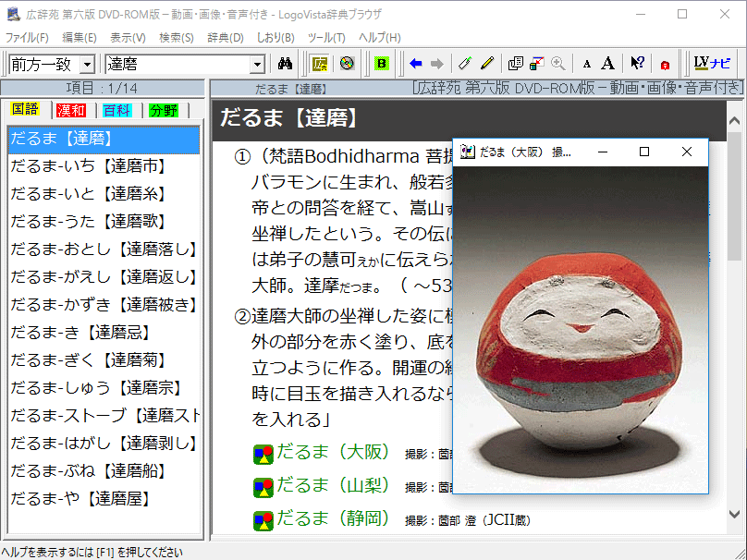Open the だるま（山梨） image link

(333, 485)
